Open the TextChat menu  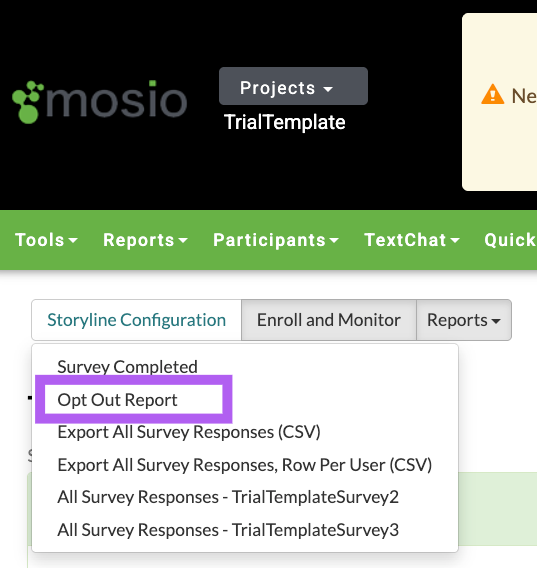coord(412,240)
